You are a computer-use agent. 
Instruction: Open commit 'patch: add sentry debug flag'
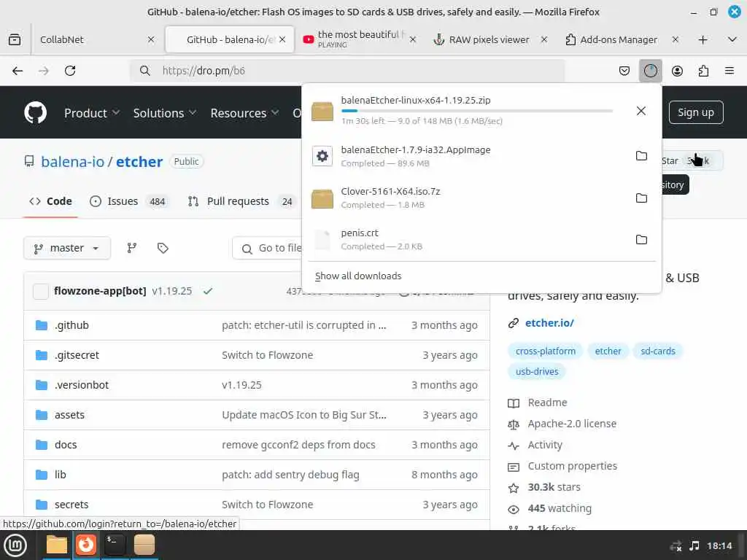290,475
